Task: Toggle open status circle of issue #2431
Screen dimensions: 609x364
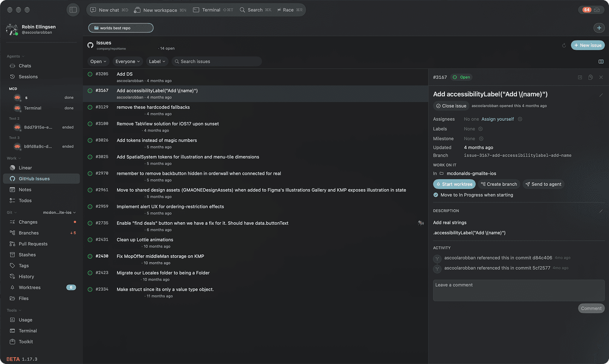Action: (x=90, y=240)
